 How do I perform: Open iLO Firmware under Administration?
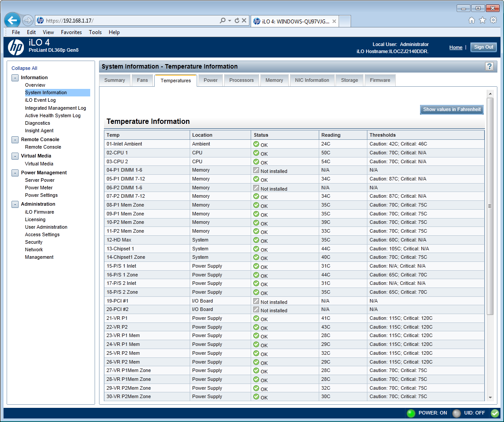[x=39, y=212]
